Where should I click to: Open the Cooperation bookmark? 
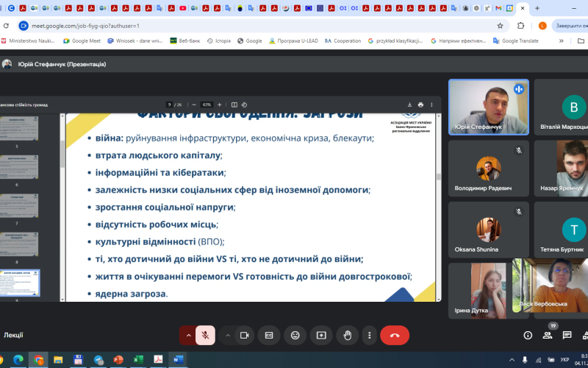tap(343, 41)
